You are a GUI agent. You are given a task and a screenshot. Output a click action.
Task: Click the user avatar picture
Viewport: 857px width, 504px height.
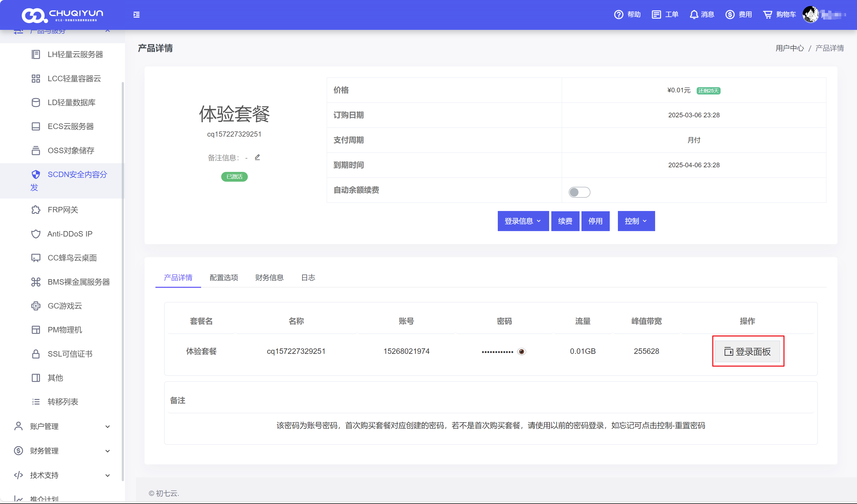[811, 15]
